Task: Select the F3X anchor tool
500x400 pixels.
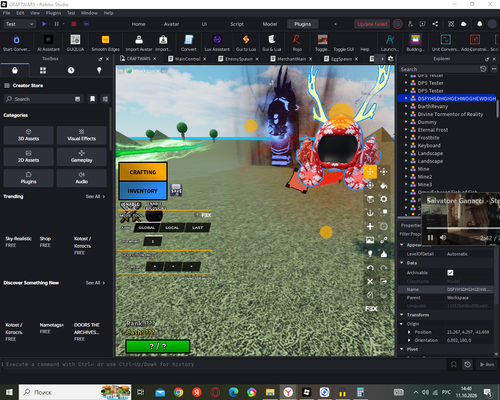Action: (370, 213)
